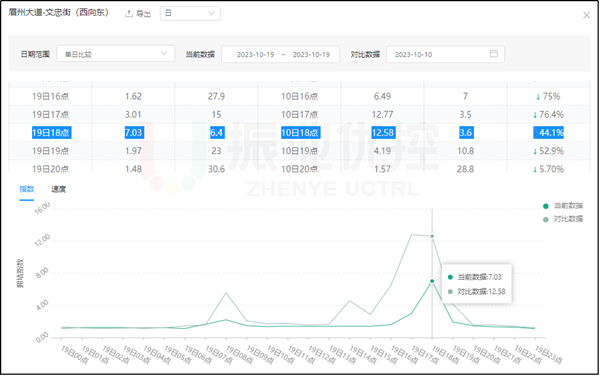Click comparison date 2023-10-10 field

(413, 54)
